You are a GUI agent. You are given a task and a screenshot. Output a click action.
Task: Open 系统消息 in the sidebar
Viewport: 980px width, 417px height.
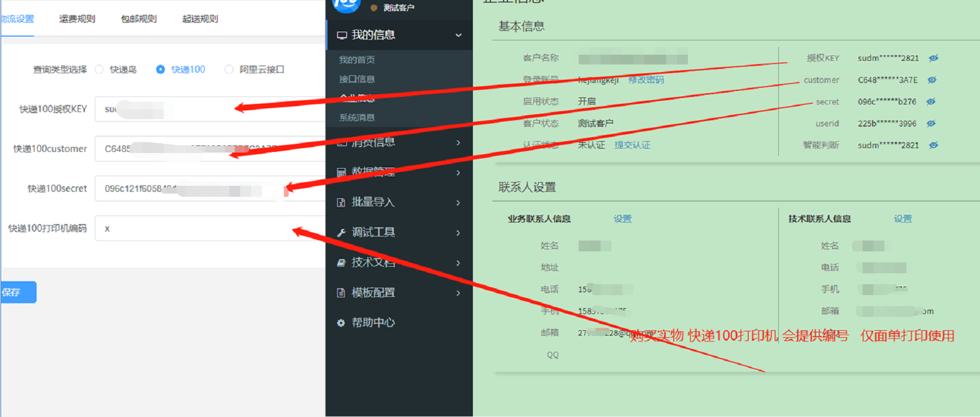[x=357, y=118]
